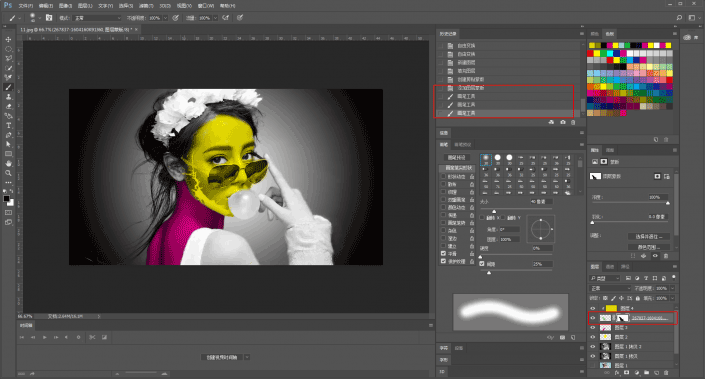Choose the Hand tool

(8, 164)
